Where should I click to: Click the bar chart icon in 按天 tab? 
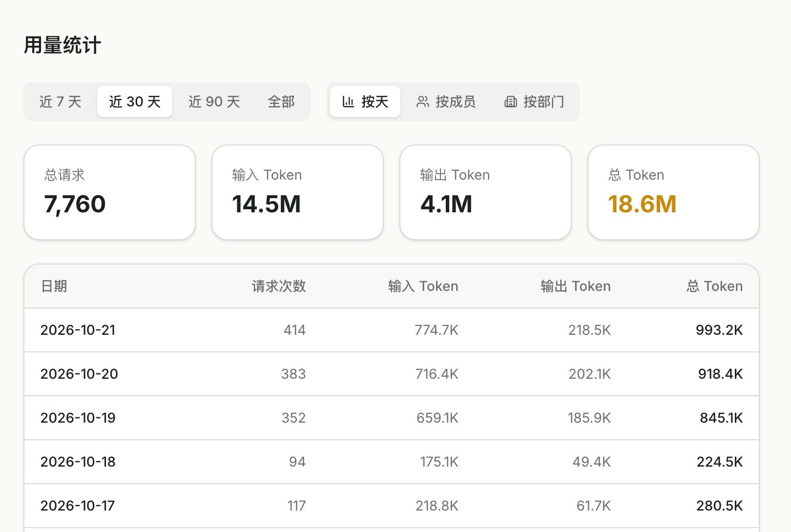[348, 102]
